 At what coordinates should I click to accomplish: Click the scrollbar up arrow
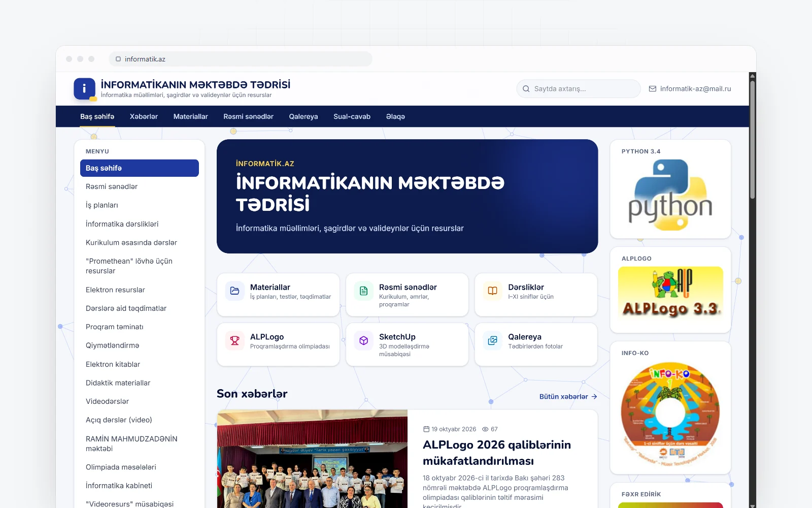[x=753, y=76]
